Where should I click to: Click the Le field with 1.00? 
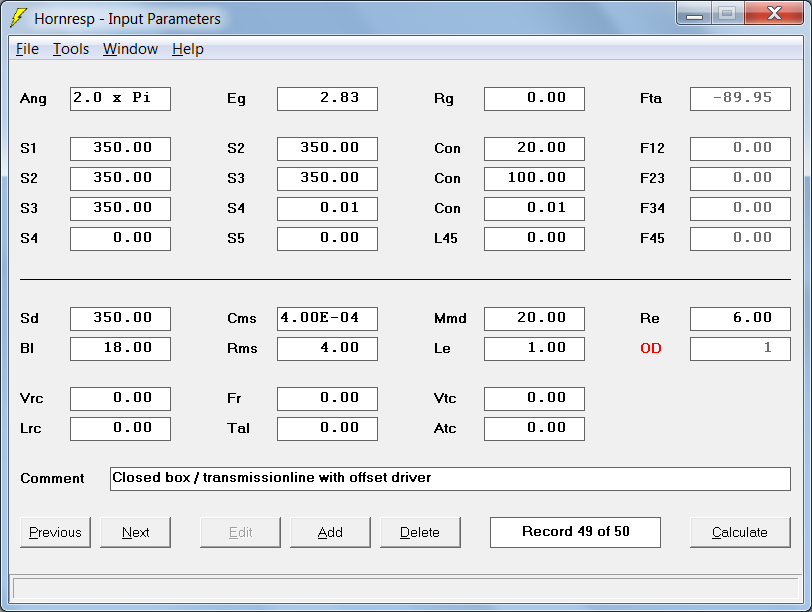click(534, 348)
